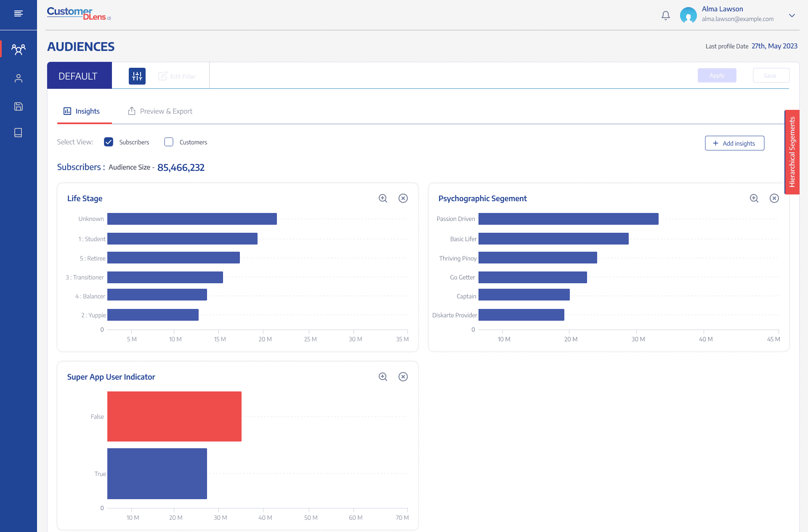The height and width of the screenshot is (532, 808).
Task: Open the book icon in the sidebar
Action: (19, 133)
